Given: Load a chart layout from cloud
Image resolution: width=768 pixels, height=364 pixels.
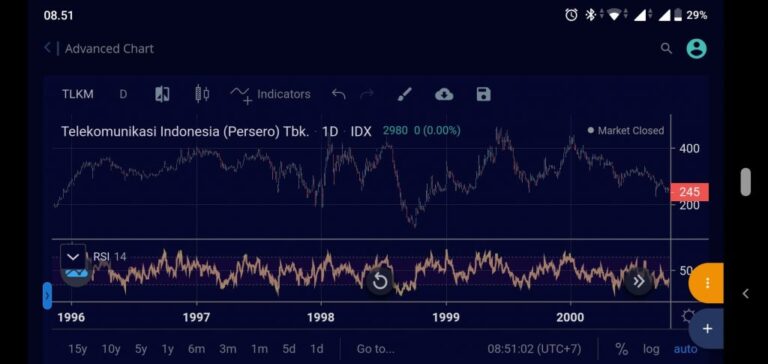Looking at the screenshot, I should click(x=444, y=94).
